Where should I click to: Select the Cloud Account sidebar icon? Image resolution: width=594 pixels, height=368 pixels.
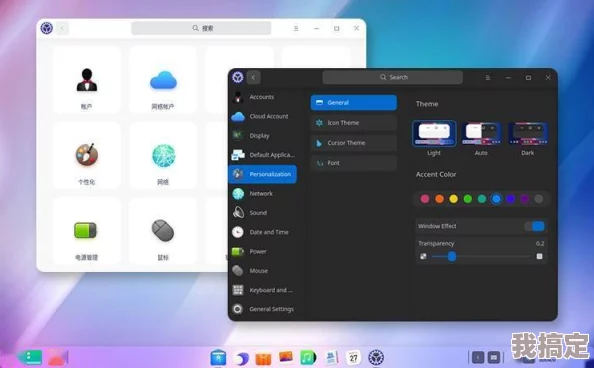tap(238, 116)
